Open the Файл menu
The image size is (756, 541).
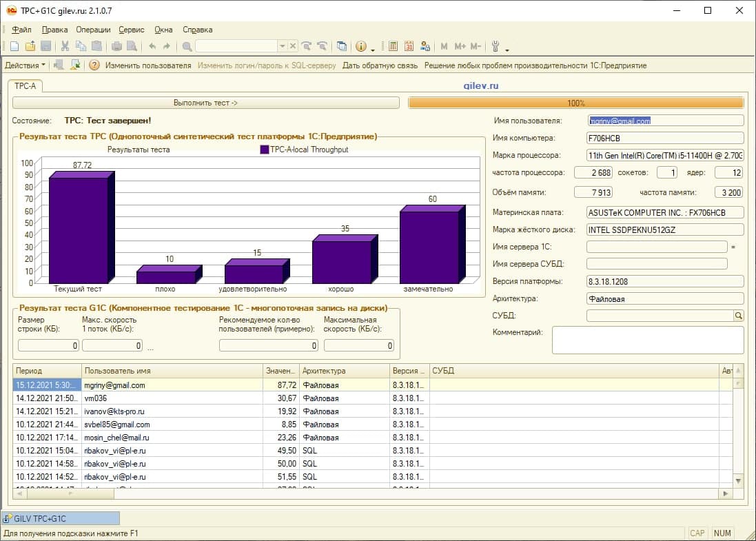[21, 30]
